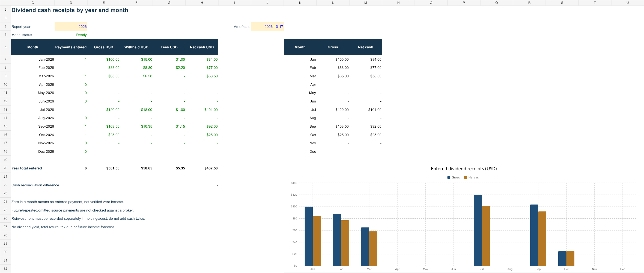This screenshot has height=273, width=644.
Task: Click the Net cash USD header cell
Action: (x=202, y=47)
